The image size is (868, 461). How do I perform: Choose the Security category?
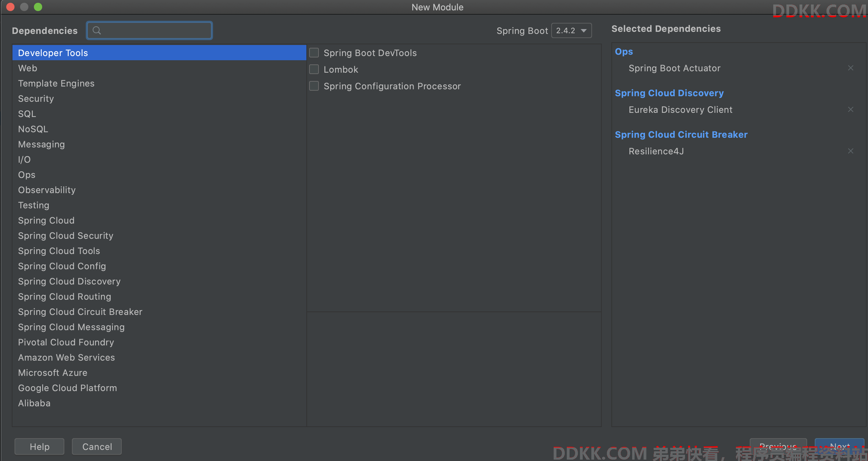click(x=159, y=98)
